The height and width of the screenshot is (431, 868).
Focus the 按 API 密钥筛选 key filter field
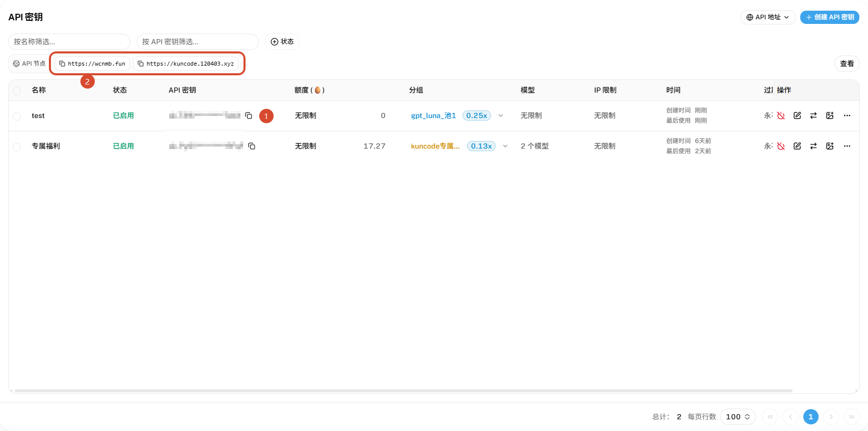pos(198,42)
